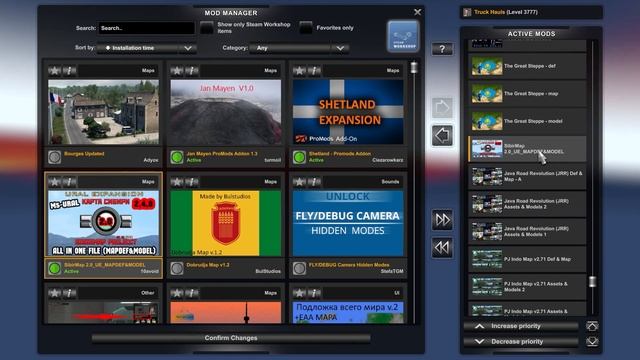Enable Favorites only checkbox

tap(306, 28)
